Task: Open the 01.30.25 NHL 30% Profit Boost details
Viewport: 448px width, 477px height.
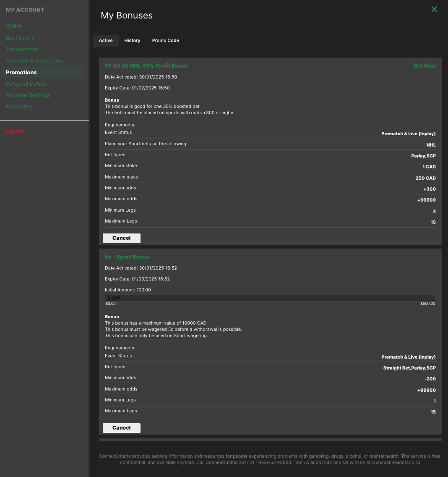Action: click(x=146, y=66)
